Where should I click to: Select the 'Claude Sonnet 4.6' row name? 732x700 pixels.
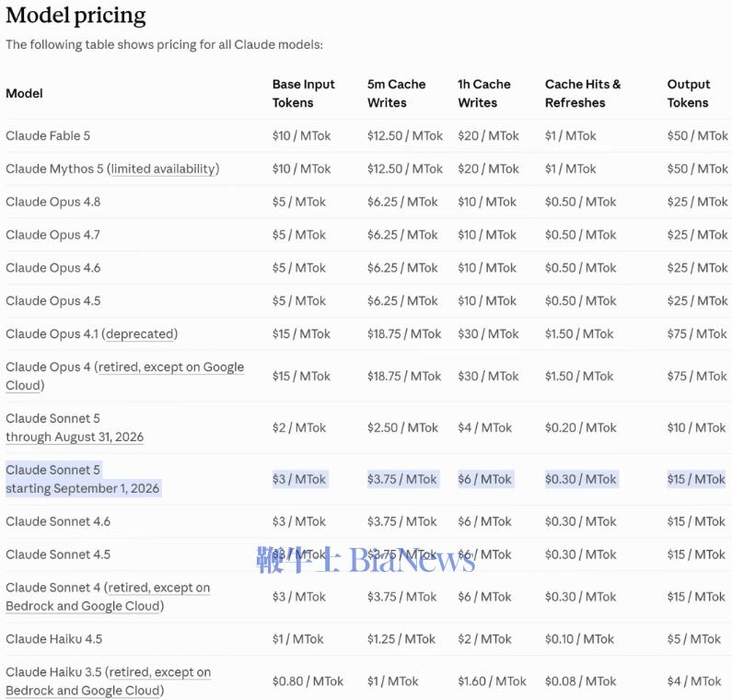pos(58,521)
